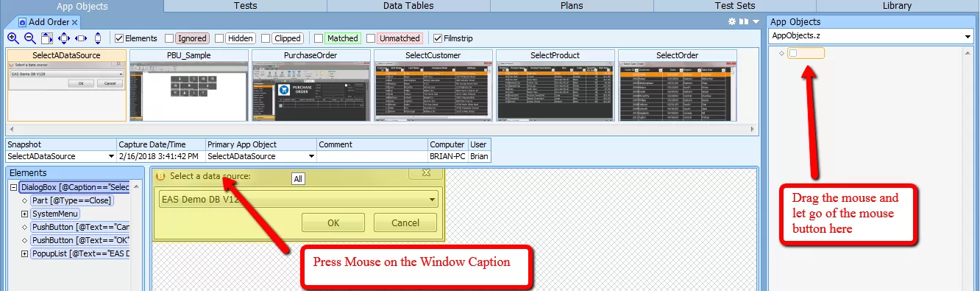The width and height of the screenshot is (980, 291).
Task: Switch to the Data Tables tab
Action: 408,6
